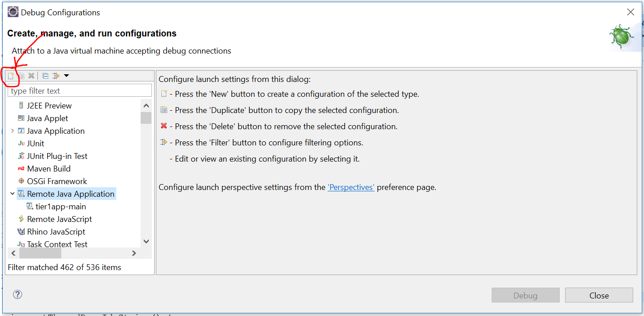Image resolution: width=644 pixels, height=316 pixels.
Task: Click the tree's scroll up arrow
Action: point(146,106)
